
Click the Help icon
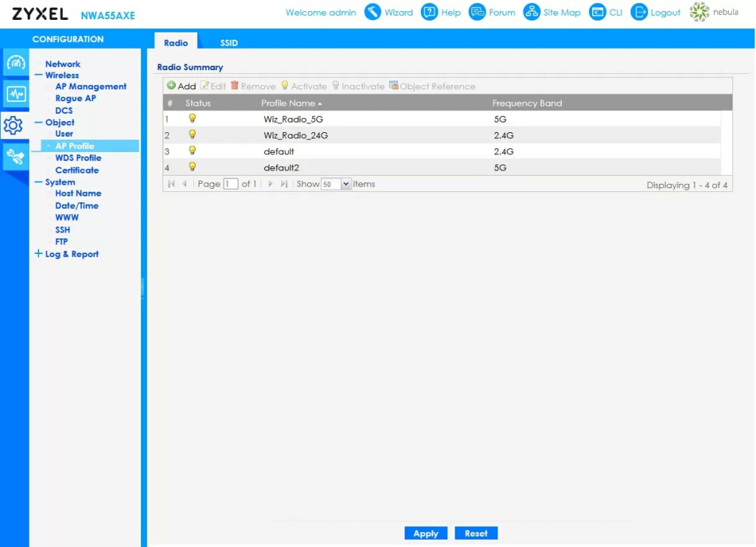click(430, 13)
